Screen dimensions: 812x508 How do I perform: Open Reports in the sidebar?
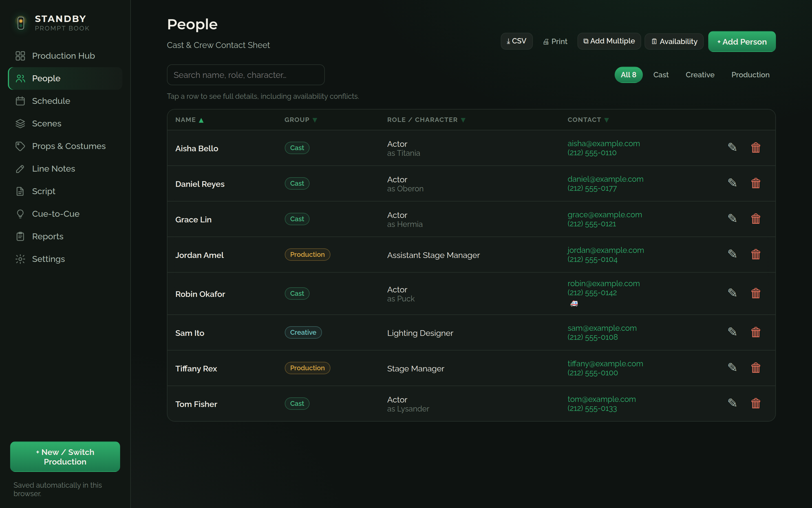(x=65, y=237)
